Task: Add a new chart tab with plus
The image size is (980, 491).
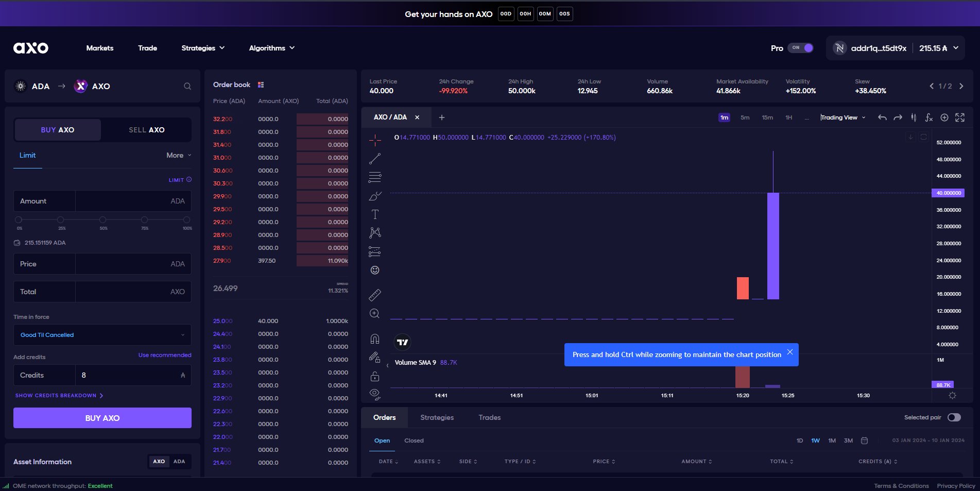Action: pos(441,117)
